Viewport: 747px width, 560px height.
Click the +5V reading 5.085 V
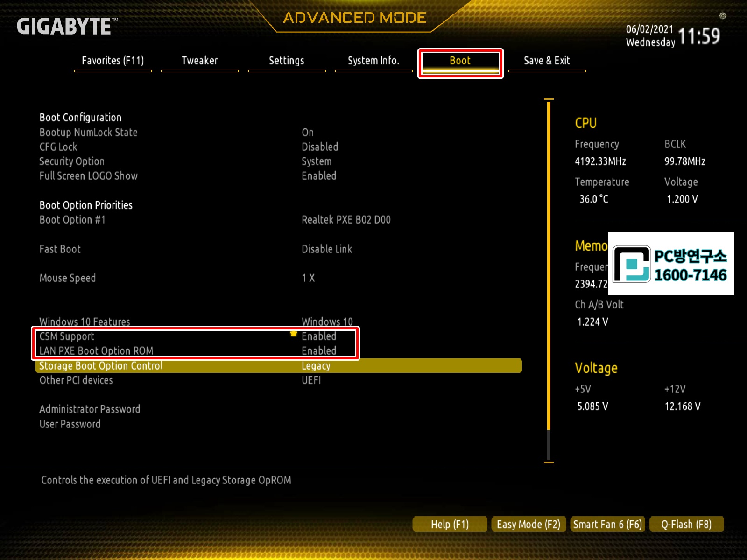[x=592, y=406]
